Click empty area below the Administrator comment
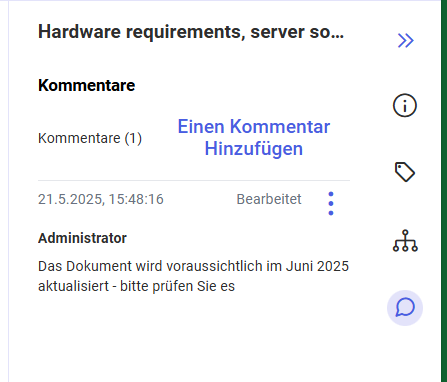This screenshot has height=382, width=447. [x=193, y=337]
